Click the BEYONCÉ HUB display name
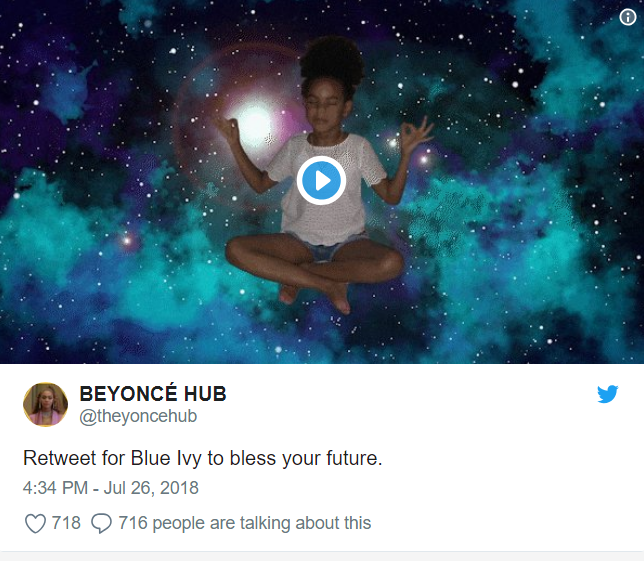 [x=153, y=393]
